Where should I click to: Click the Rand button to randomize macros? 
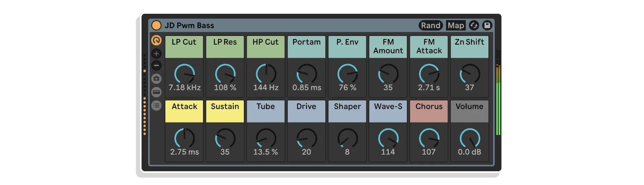431,26
